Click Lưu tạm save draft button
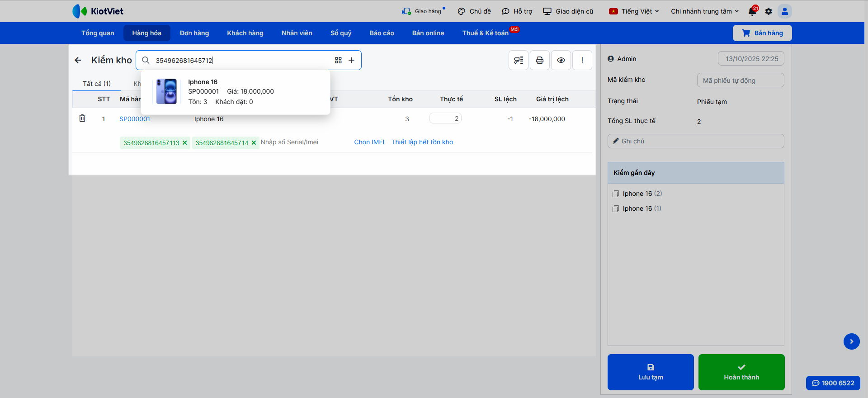This screenshot has width=868, height=398. point(651,372)
